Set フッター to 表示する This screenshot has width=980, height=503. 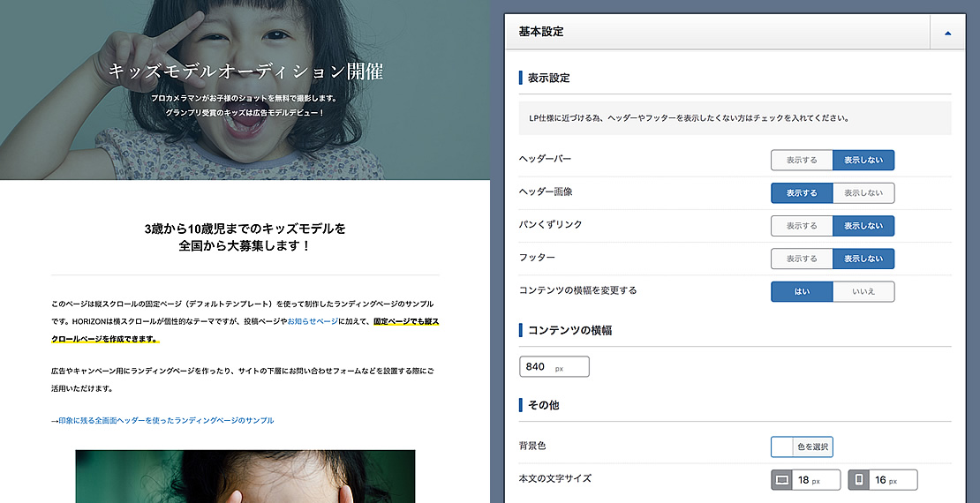pyautogui.click(x=802, y=259)
